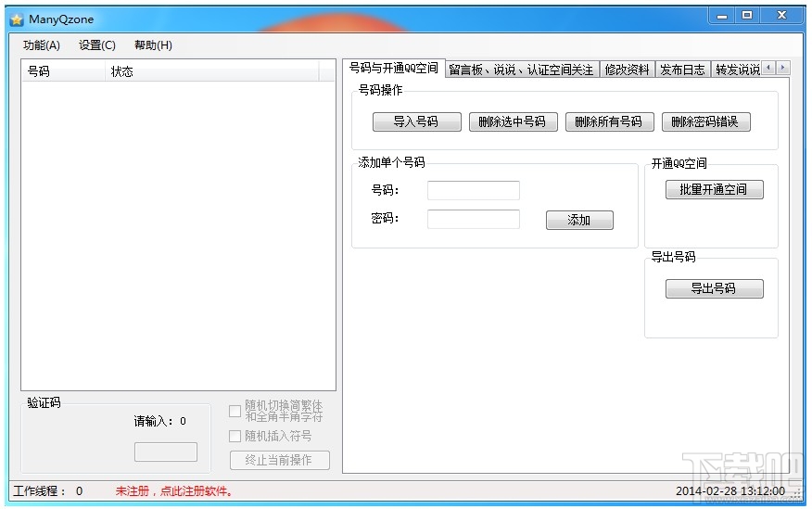Click the 批量开通空间 button
This screenshot has height=509, width=812.
(x=714, y=189)
